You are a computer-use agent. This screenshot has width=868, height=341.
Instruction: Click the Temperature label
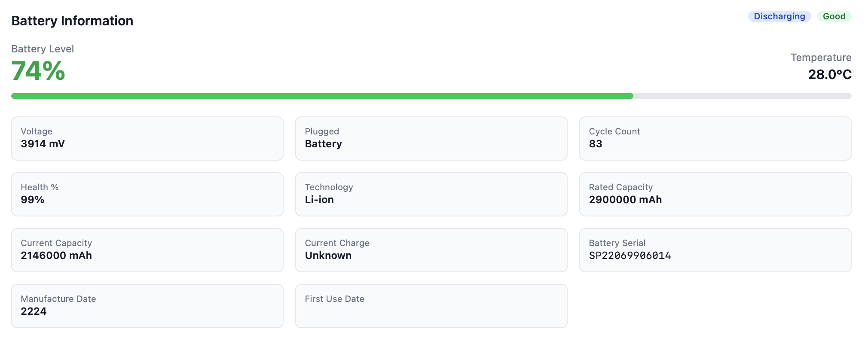coord(821,58)
